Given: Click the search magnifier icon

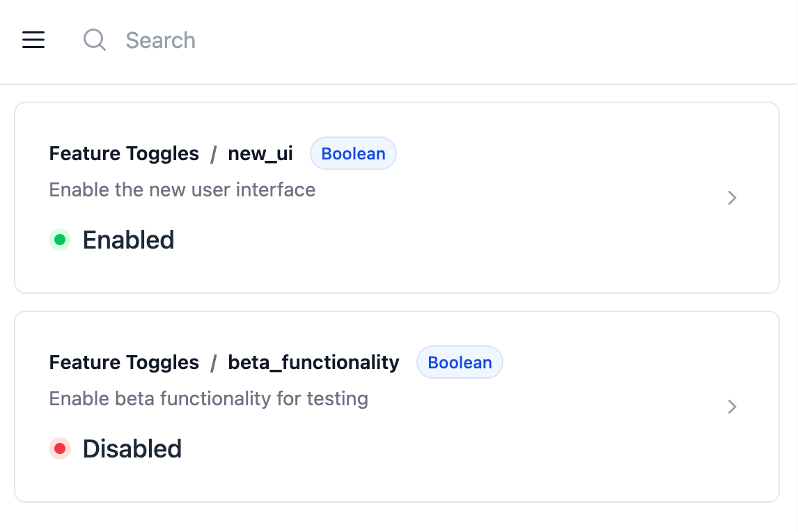Looking at the screenshot, I should [94, 40].
